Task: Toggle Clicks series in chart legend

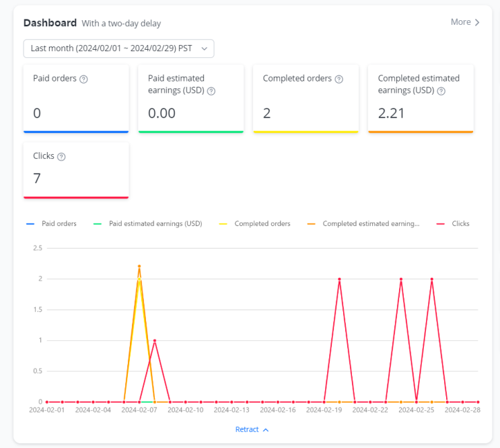Action: pyautogui.click(x=453, y=224)
